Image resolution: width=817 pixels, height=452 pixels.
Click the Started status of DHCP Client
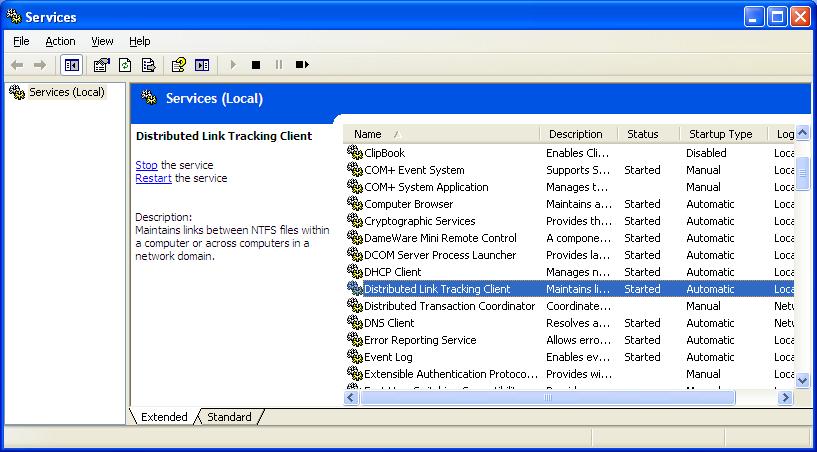click(642, 272)
